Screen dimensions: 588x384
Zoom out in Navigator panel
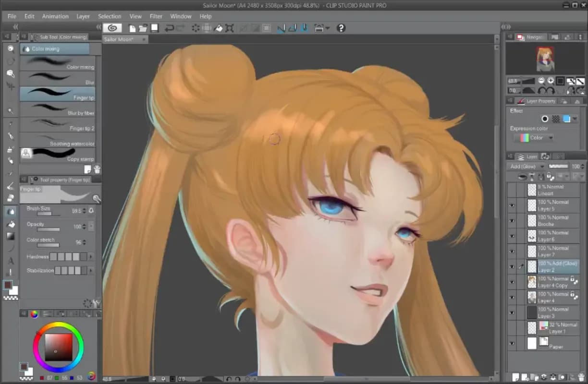[x=541, y=81]
